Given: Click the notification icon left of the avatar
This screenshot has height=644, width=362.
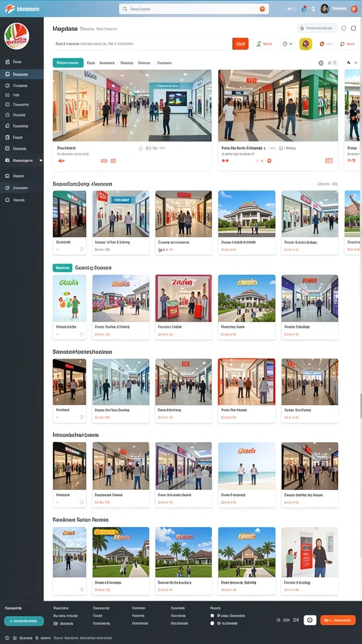Looking at the screenshot, I should click(x=304, y=9).
